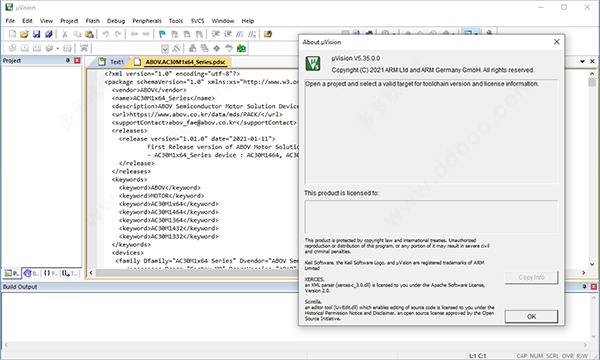Switch to the Books panel tab
The width and height of the screenshot is (600, 360).
[x=31, y=273]
